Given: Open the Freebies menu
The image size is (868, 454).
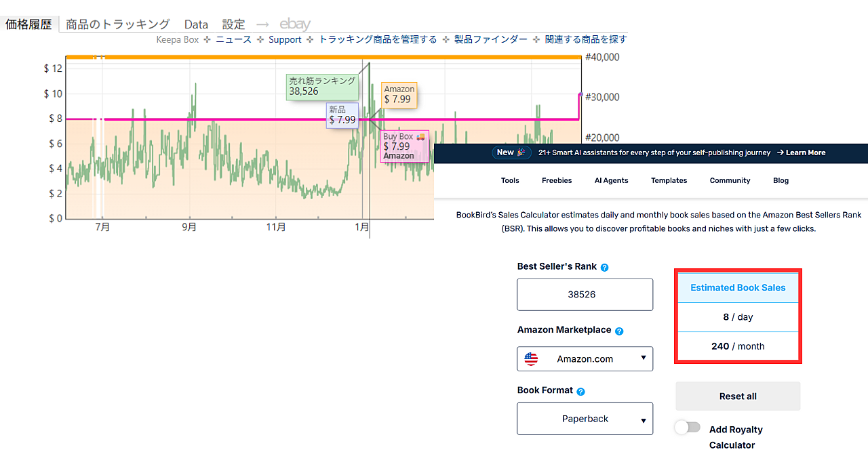Looking at the screenshot, I should pos(557,180).
